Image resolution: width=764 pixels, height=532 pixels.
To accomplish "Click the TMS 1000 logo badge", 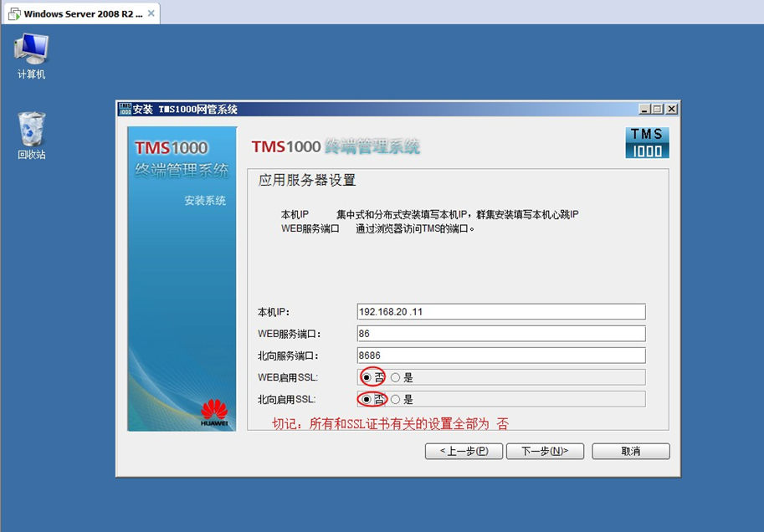I will [x=647, y=143].
